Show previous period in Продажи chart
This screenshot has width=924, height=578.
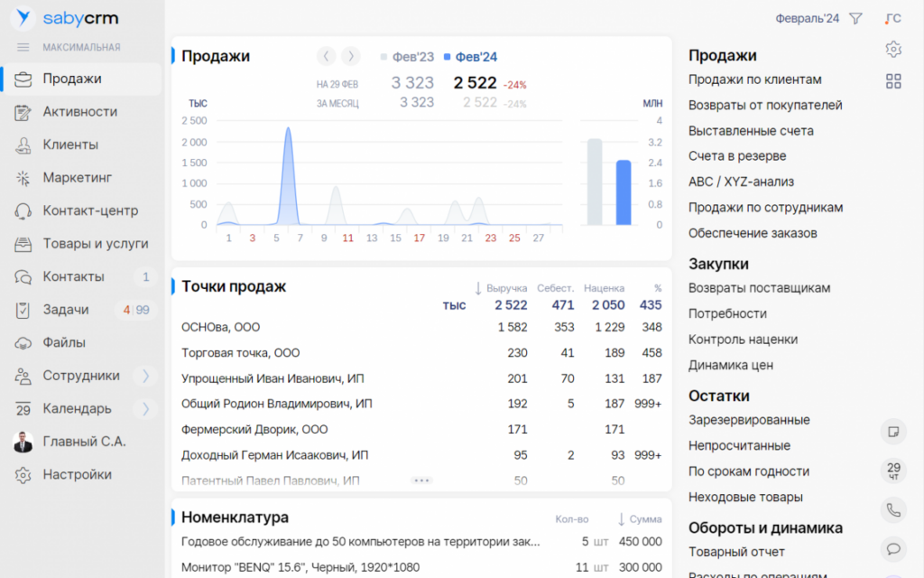[326, 57]
